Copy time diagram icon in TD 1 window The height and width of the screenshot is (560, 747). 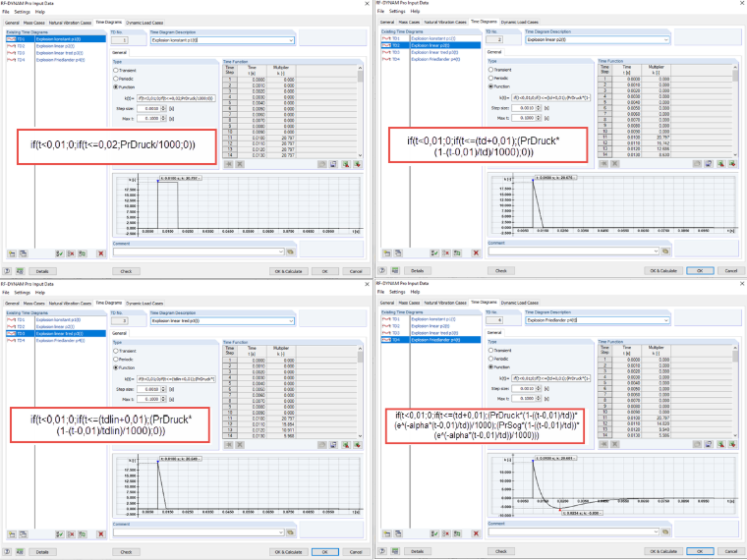[x=24, y=253]
